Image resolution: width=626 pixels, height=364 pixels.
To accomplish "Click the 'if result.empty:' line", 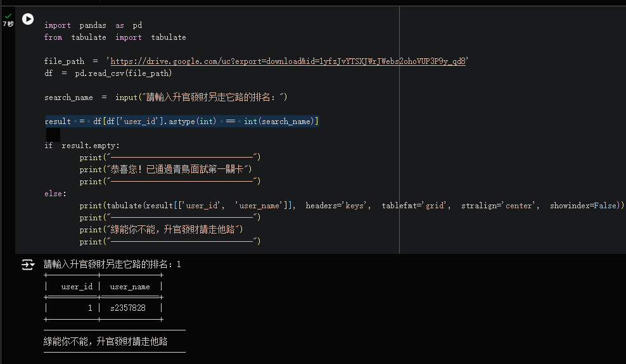I will (82, 146).
